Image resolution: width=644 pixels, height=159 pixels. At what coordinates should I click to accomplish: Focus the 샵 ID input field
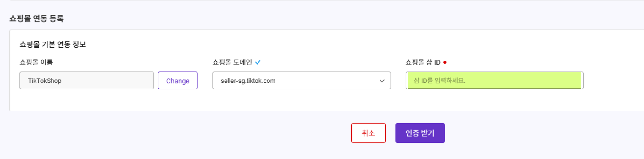pos(495,81)
